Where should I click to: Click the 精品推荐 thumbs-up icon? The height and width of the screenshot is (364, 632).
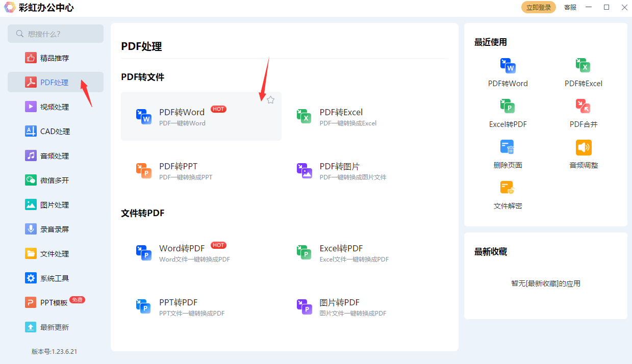[x=31, y=58]
